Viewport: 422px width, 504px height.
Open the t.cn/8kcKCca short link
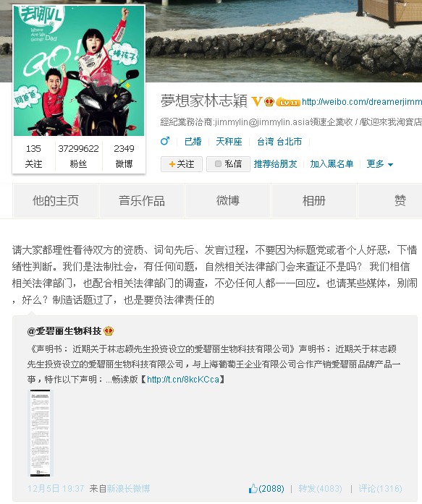click(x=183, y=380)
